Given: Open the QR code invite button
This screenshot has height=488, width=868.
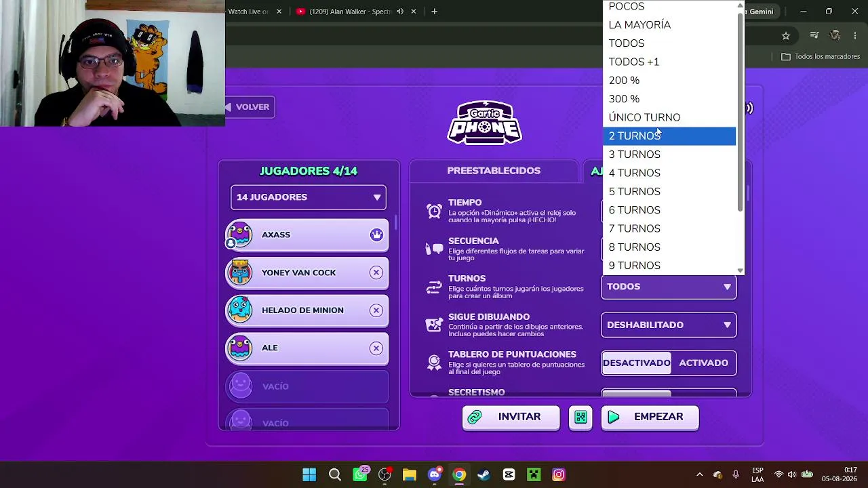Looking at the screenshot, I should (x=580, y=418).
